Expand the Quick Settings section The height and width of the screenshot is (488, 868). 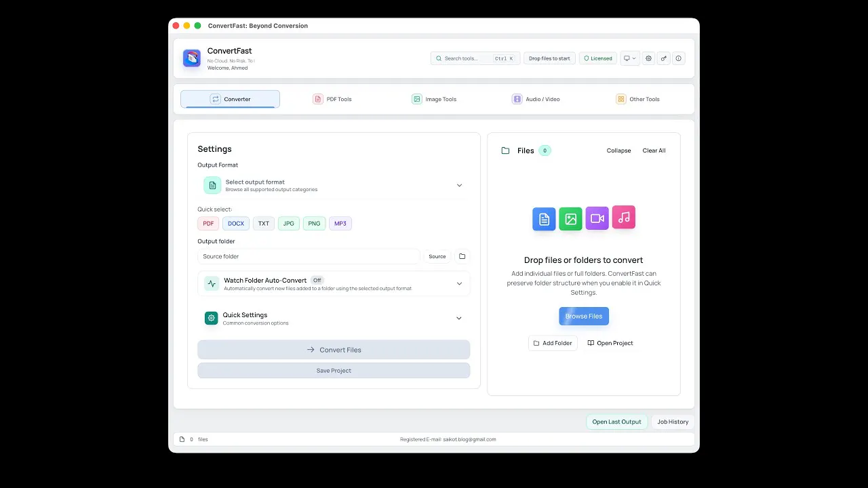[334, 318]
